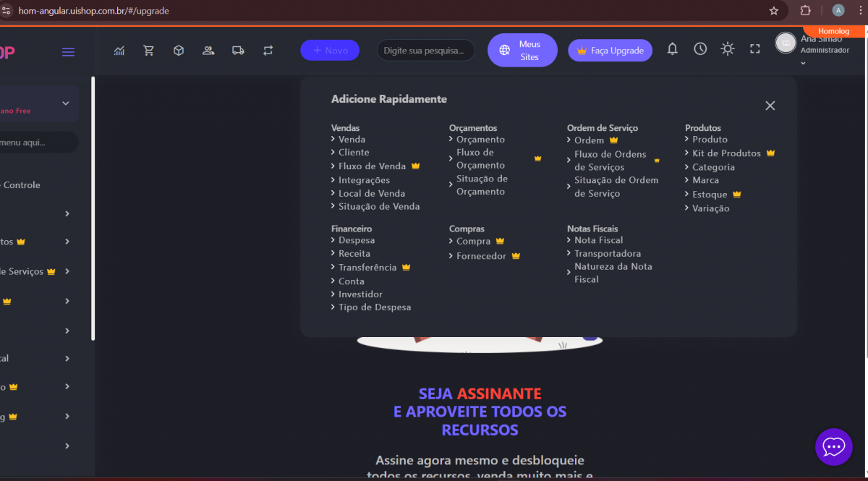Image resolution: width=868 pixels, height=481 pixels.
Task: Expand the Serviços sidebar menu item
Action: (x=67, y=271)
